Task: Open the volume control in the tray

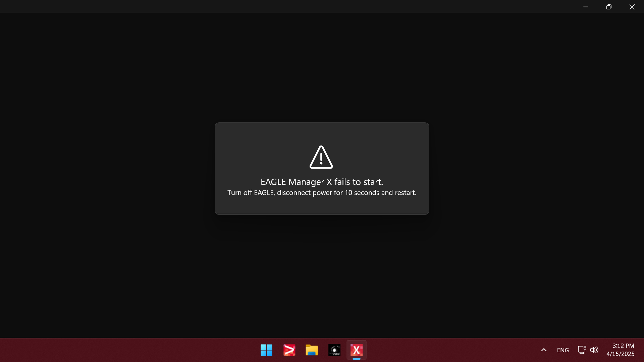Action: (x=594, y=350)
